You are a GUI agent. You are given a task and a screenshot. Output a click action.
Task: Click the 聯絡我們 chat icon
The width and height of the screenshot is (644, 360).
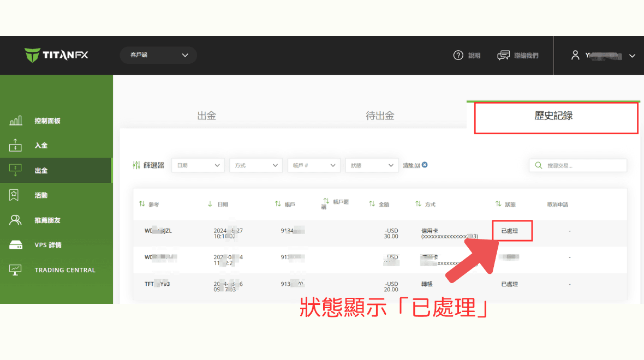point(503,55)
